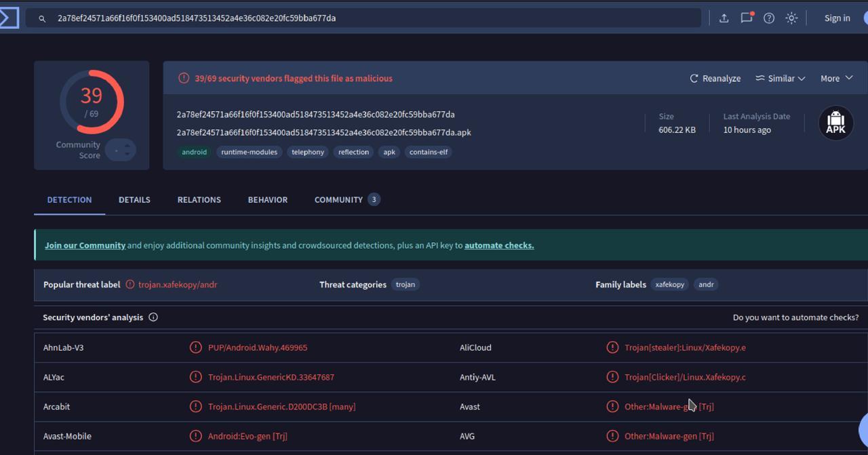Switch to the BEHAVIOR tab
The image size is (868, 455).
(x=268, y=200)
